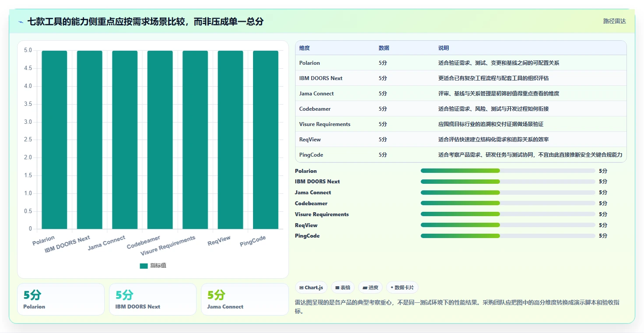
Task: Click the 七款工具 heading title text
Action: [145, 21]
